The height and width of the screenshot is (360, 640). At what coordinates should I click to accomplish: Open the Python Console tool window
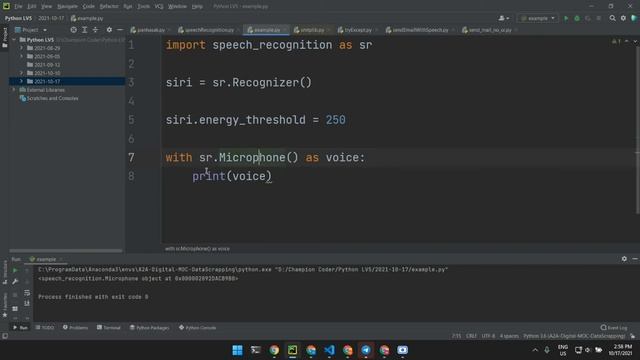(x=198, y=328)
